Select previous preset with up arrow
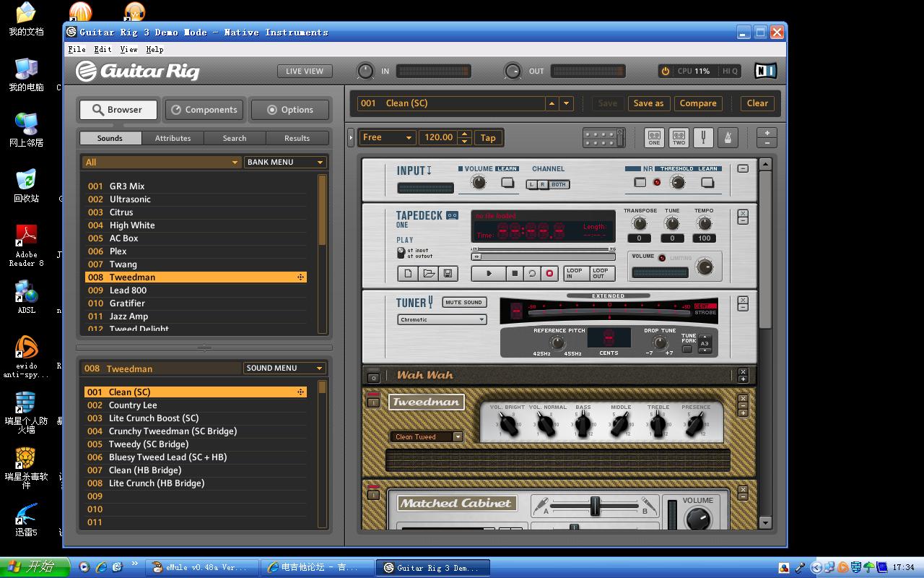The image size is (924, 578). point(552,103)
